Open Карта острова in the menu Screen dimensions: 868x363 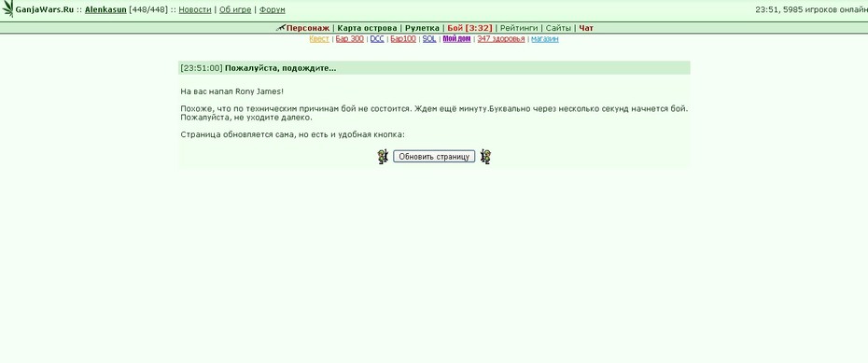click(367, 28)
